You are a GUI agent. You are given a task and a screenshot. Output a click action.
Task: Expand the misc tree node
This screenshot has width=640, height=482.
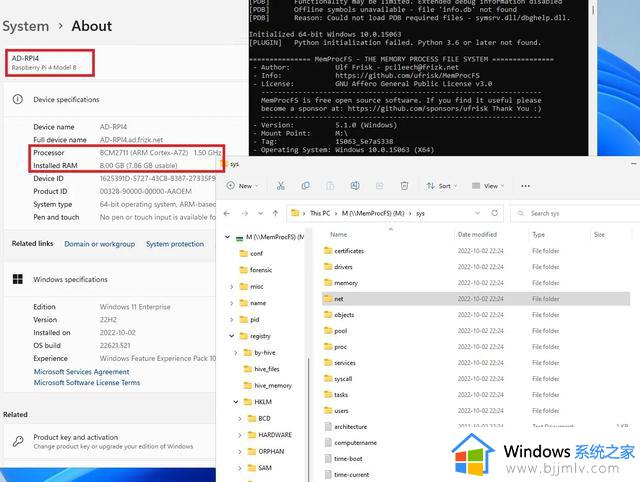coord(231,287)
